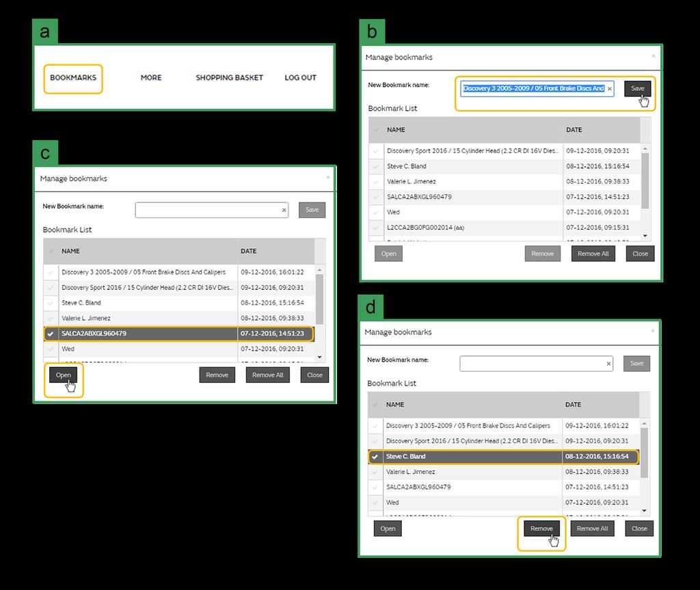Click Close button in panel b
This screenshot has height=590, width=700.
point(640,254)
